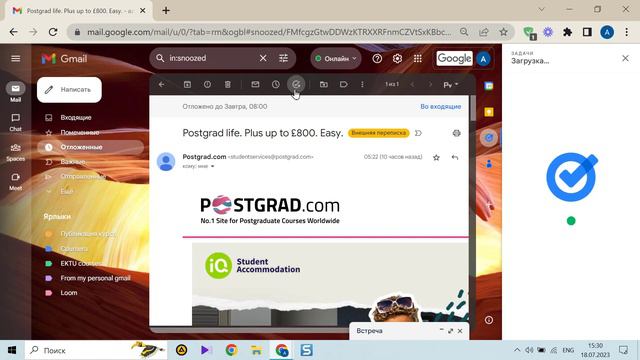640x360 pixels.
Task: Show advanced search filter options
Action: [283, 58]
